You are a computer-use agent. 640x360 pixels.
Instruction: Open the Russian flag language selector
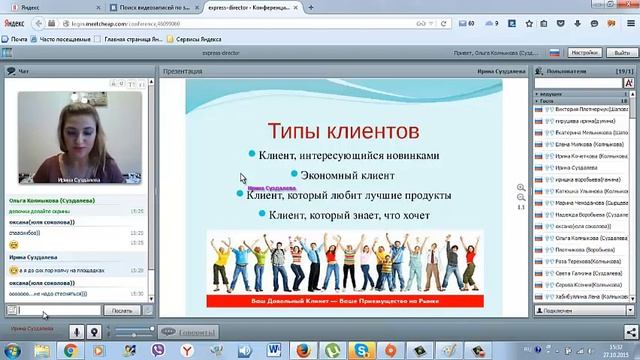(x=555, y=53)
